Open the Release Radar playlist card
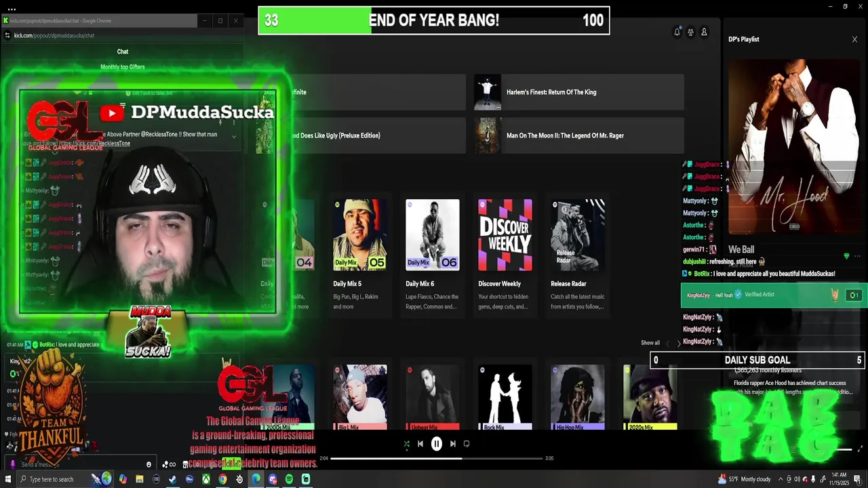The image size is (868, 488). click(577, 256)
